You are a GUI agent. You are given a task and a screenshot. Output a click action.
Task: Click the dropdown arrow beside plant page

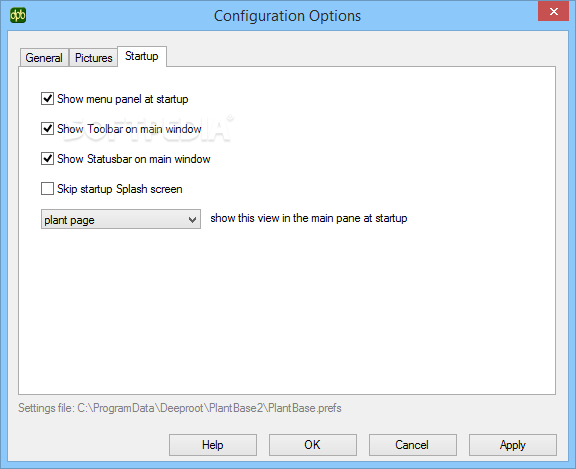(192, 220)
